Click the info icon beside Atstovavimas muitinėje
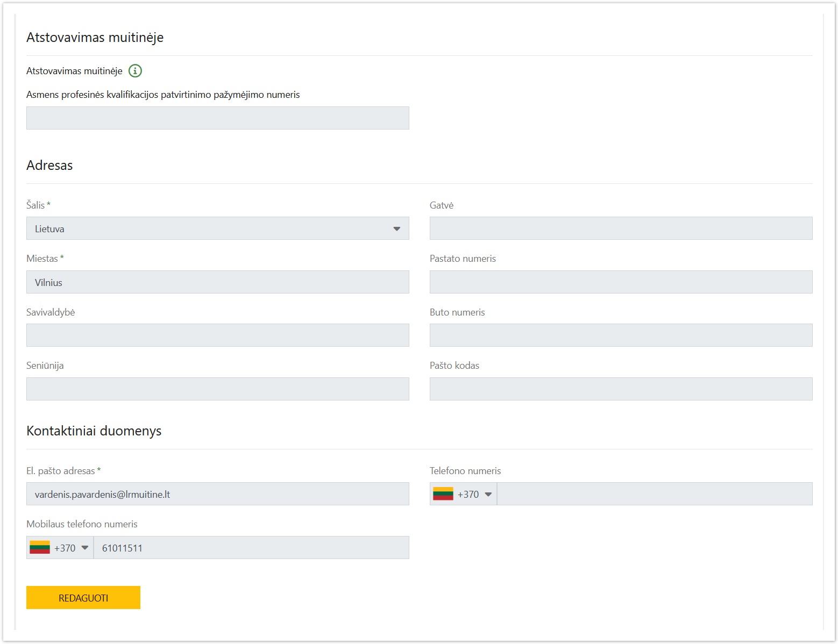 click(x=135, y=71)
